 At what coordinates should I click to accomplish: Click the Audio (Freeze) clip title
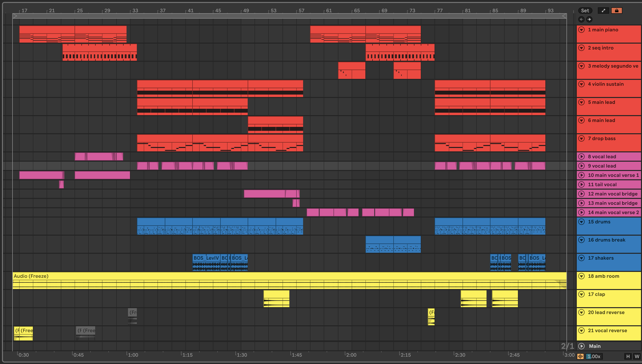pos(31,276)
